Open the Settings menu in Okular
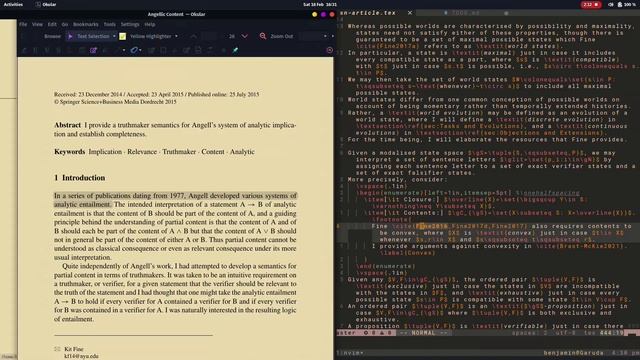The width and height of the screenshot is (640, 360). point(130,24)
